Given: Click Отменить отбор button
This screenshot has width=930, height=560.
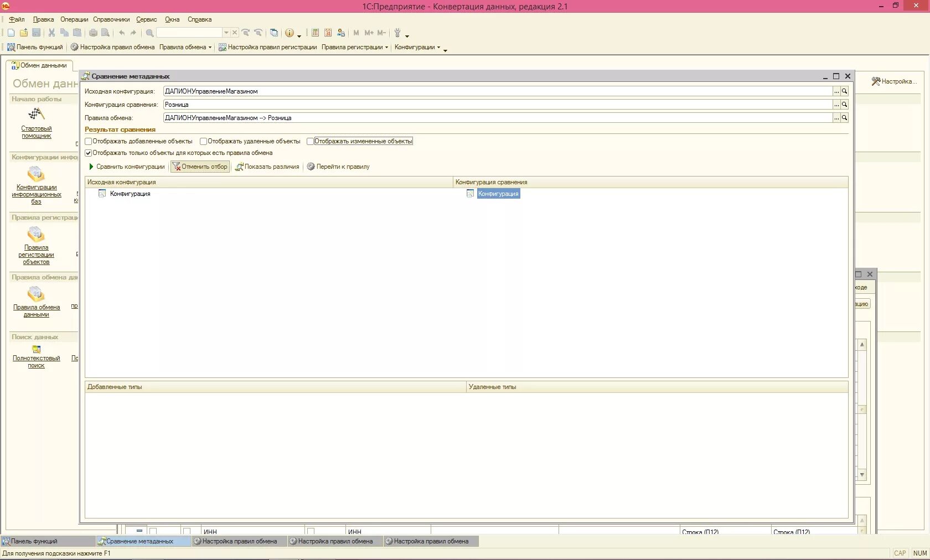Looking at the screenshot, I should point(200,167).
